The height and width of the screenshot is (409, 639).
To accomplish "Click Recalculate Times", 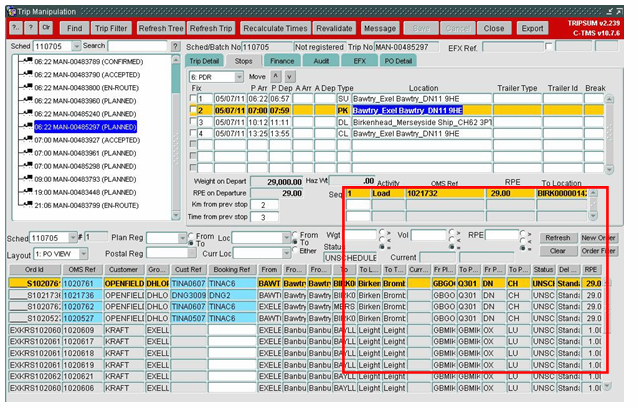I will [x=275, y=28].
